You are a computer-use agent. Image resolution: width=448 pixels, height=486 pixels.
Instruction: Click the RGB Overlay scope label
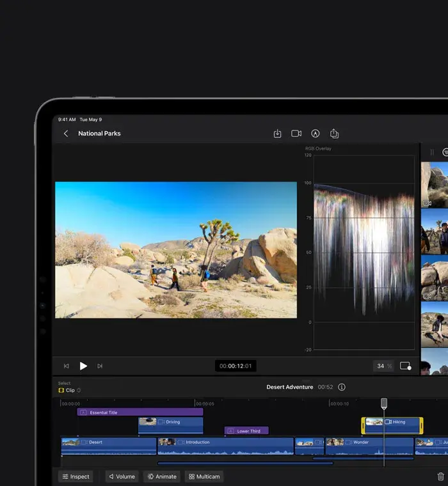[318, 148]
